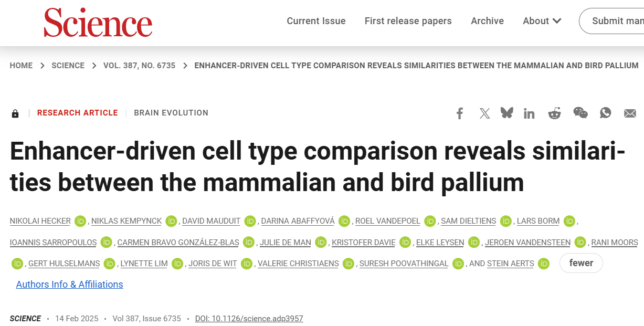Open the Archive menu item
644x326 pixels.
point(487,21)
